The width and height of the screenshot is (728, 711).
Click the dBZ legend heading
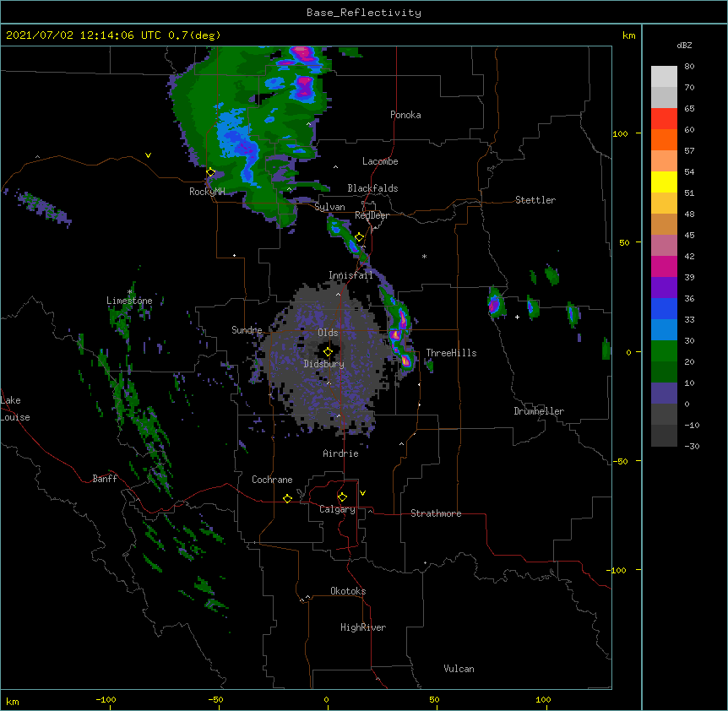tap(684, 45)
